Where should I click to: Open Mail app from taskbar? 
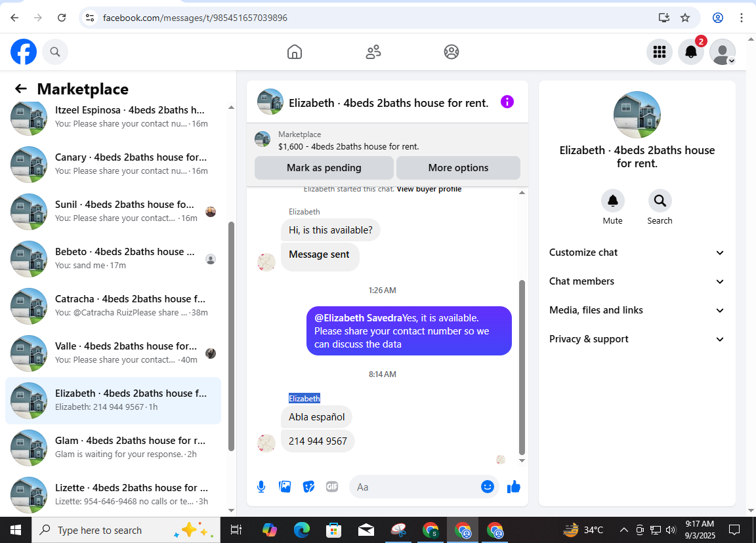(x=366, y=530)
